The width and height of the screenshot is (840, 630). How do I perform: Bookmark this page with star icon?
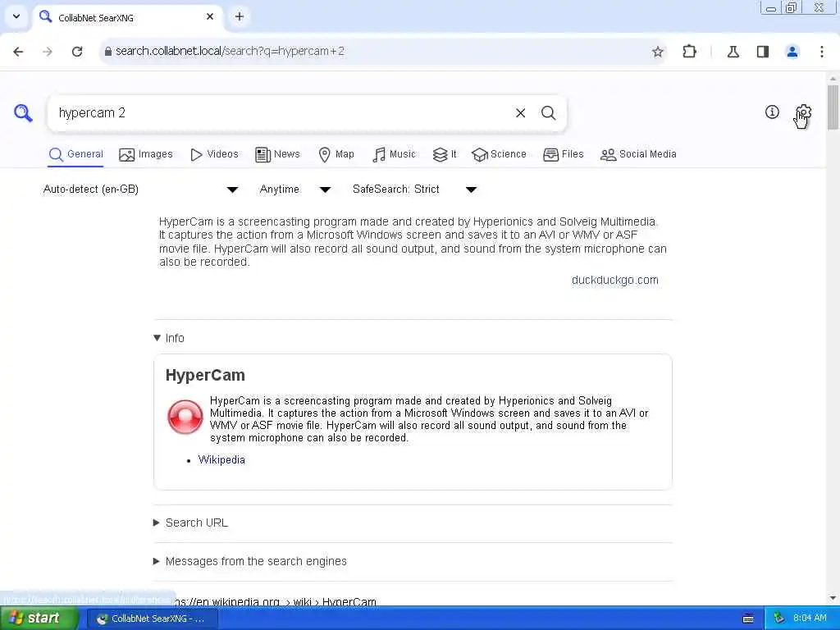(658, 52)
